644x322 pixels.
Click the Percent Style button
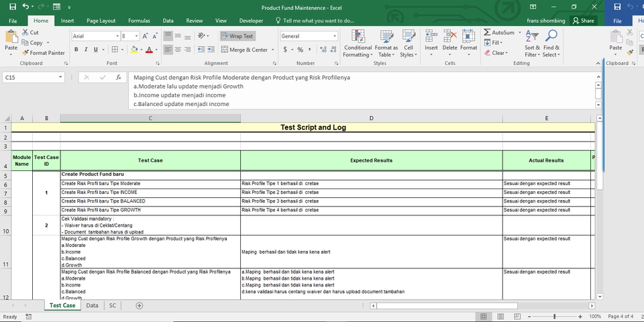pyautogui.click(x=300, y=50)
